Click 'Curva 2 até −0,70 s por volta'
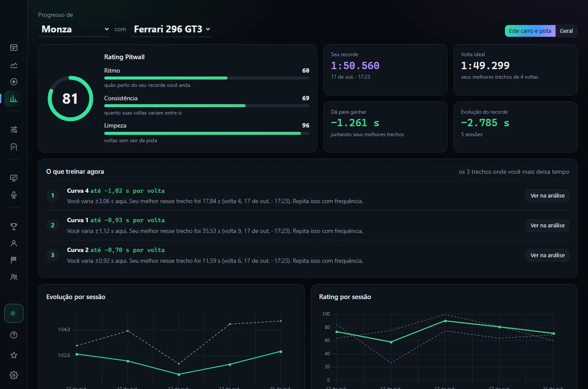Image resolution: width=588 pixels, height=389 pixels. tap(116, 250)
